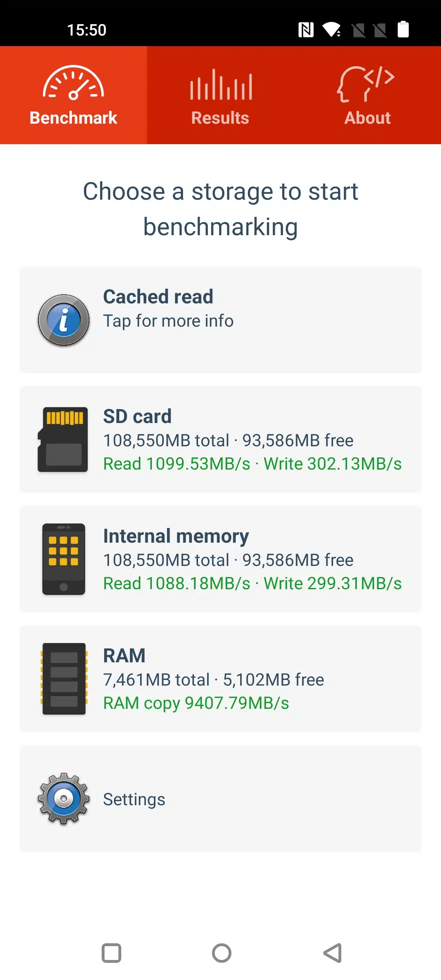Tap the blue info icon for Cached read
The height and width of the screenshot is (980, 441).
click(x=64, y=320)
